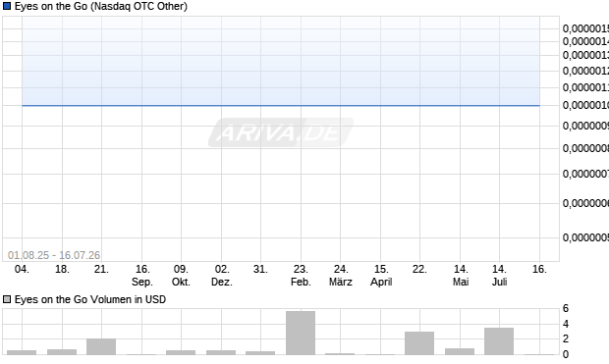Viewport: 609px width, 364px height.
Task: Click the volume bar under the 21. date
Action: (x=101, y=346)
